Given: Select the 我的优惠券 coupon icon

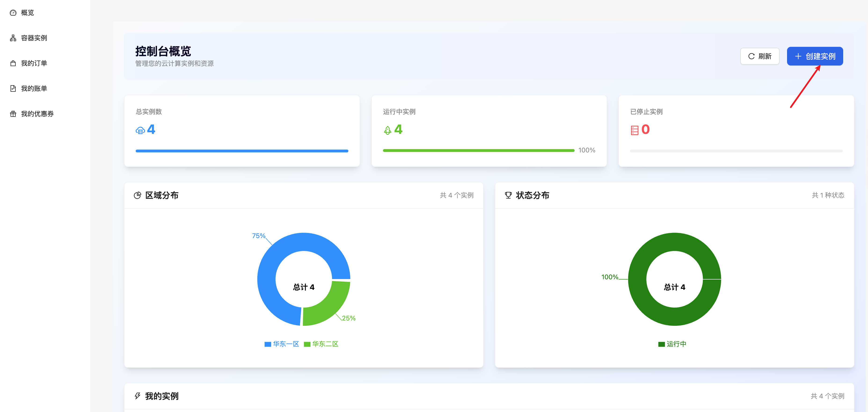Looking at the screenshot, I should tap(13, 114).
